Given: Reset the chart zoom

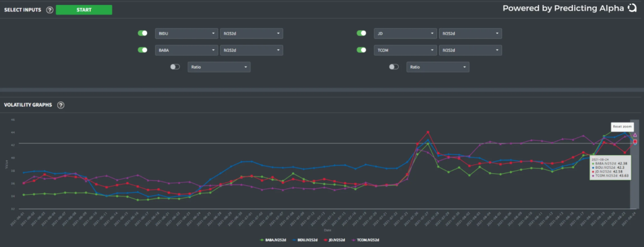Looking at the screenshot, I should pos(623,127).
